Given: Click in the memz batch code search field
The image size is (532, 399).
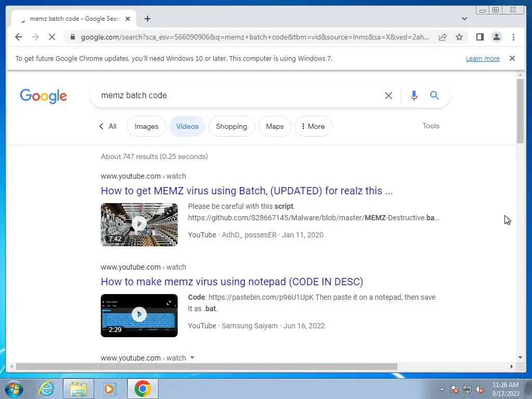Looking at the screenshot, I should [x=237, y=96].
